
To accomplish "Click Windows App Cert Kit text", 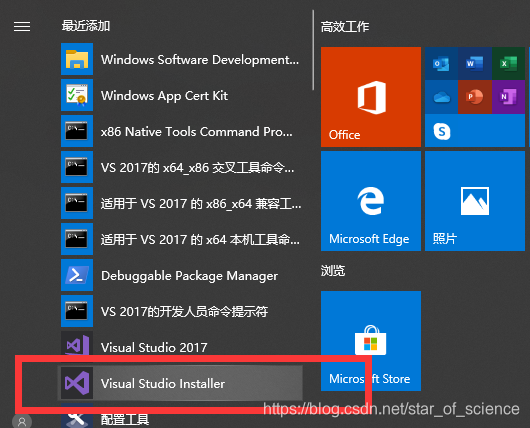I will tap(164, 96).
